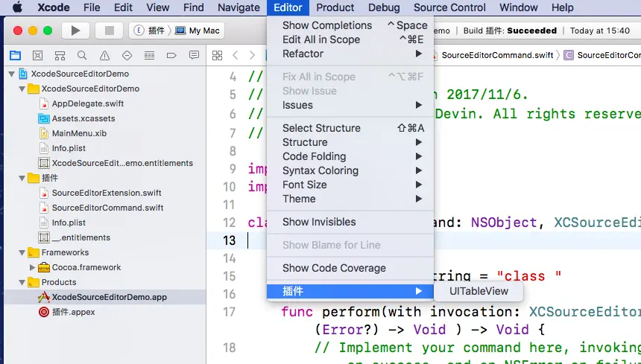Viewport: 641px width, 364px height.
Task: Open the Project navigator folder icon
Action: 15,55
